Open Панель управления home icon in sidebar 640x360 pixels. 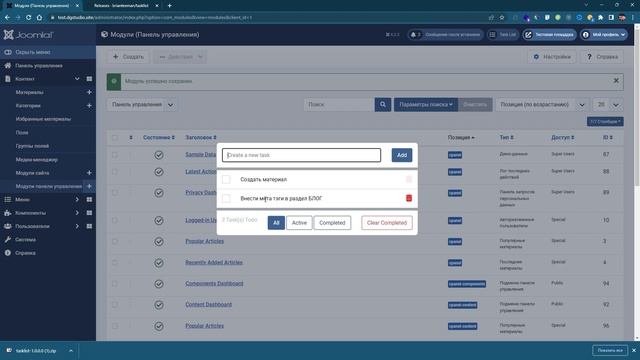pos(8,65)
